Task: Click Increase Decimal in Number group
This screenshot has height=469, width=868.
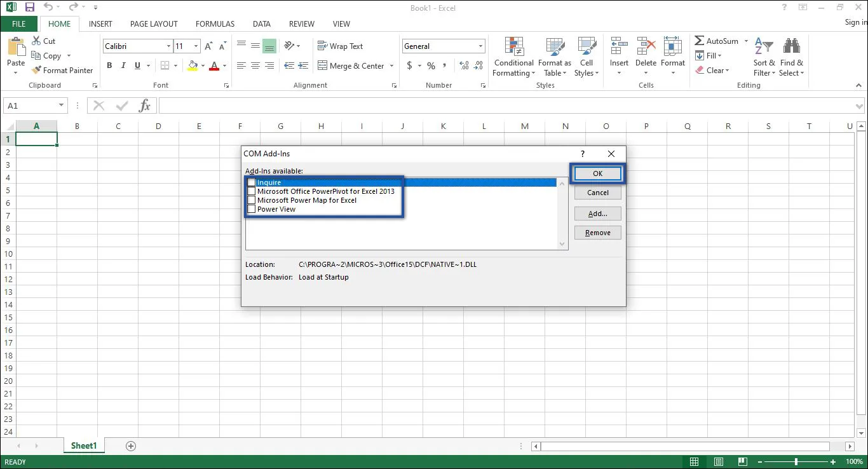Action: point(463,65)
